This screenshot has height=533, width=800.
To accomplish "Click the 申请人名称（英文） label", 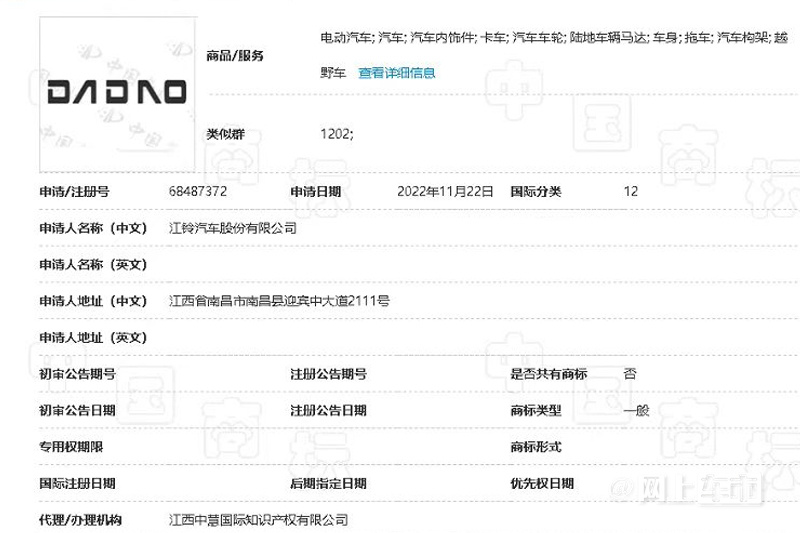I will point(93,265).
